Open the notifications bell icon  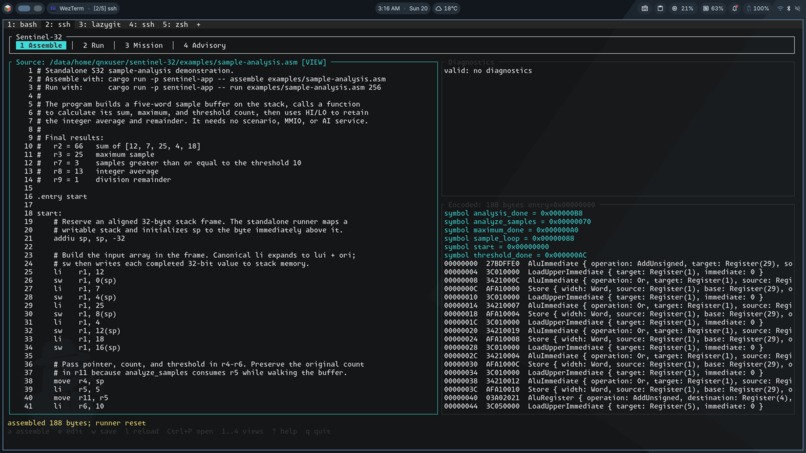tap(735, 8)
